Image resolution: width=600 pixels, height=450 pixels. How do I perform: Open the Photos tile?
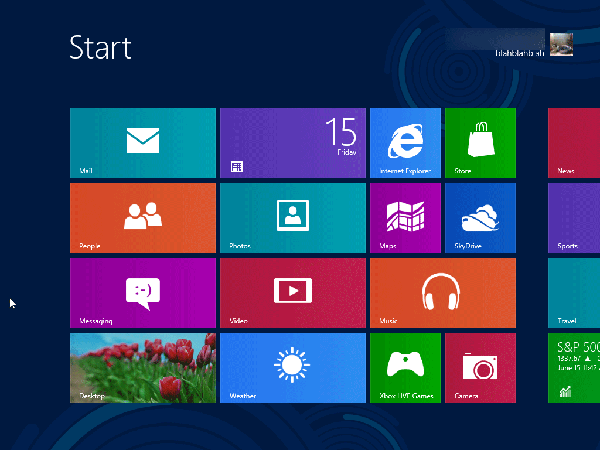(293, 218)
